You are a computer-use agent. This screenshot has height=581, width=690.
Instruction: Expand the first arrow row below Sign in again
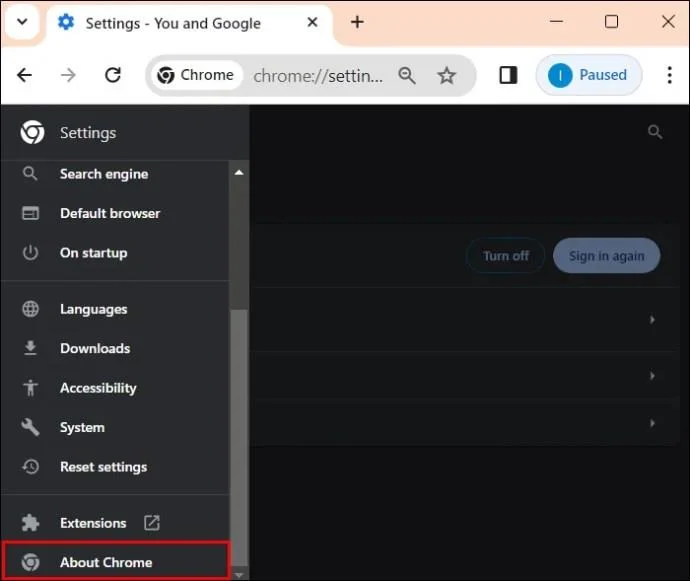pos(652,320)
